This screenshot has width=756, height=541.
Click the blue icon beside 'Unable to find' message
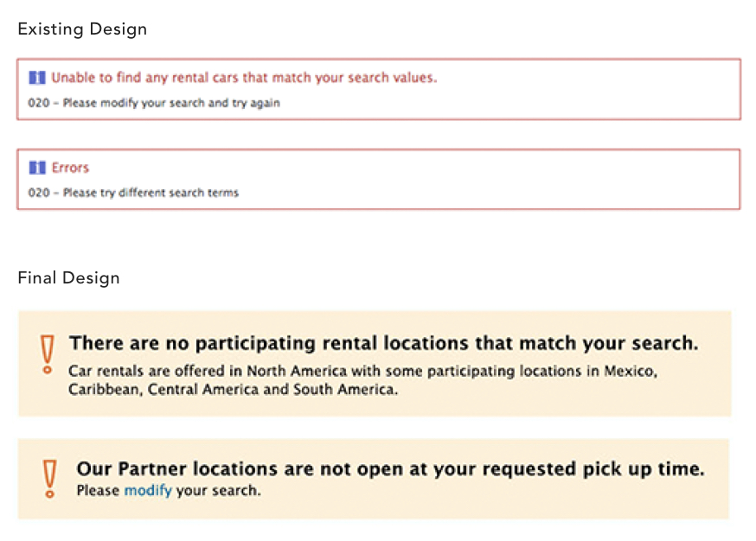point(37,78)
